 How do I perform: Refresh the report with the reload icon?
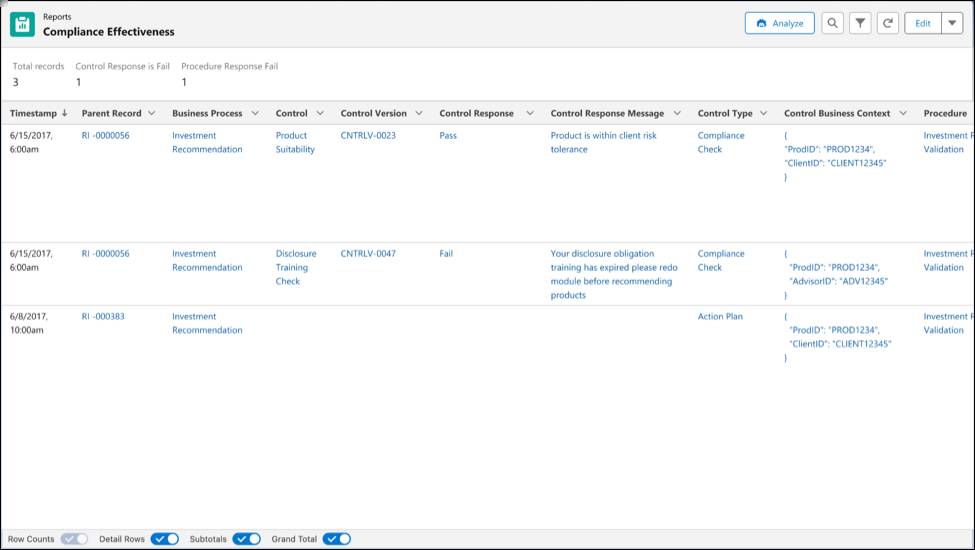pos(888,24)
